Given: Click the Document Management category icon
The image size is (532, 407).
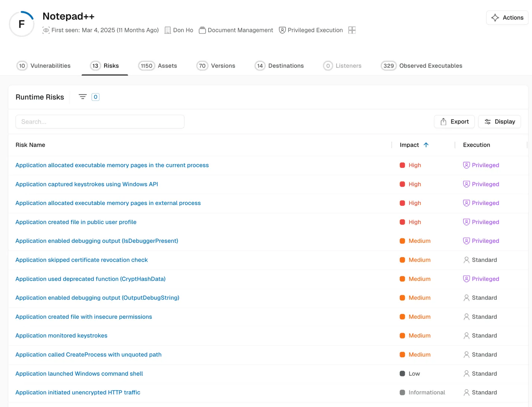Looking at the screenshot, I should click(x=202, y=30).
